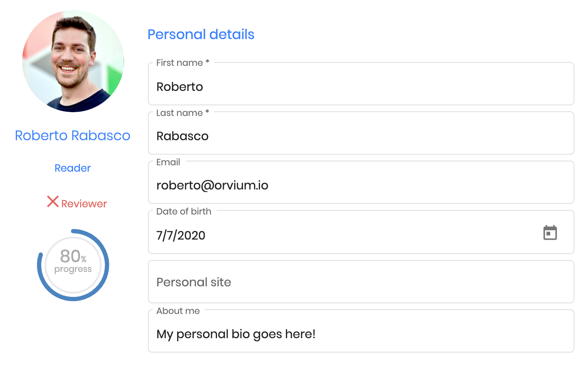
Task: Click the Email field label
Action: coord(168,162)
